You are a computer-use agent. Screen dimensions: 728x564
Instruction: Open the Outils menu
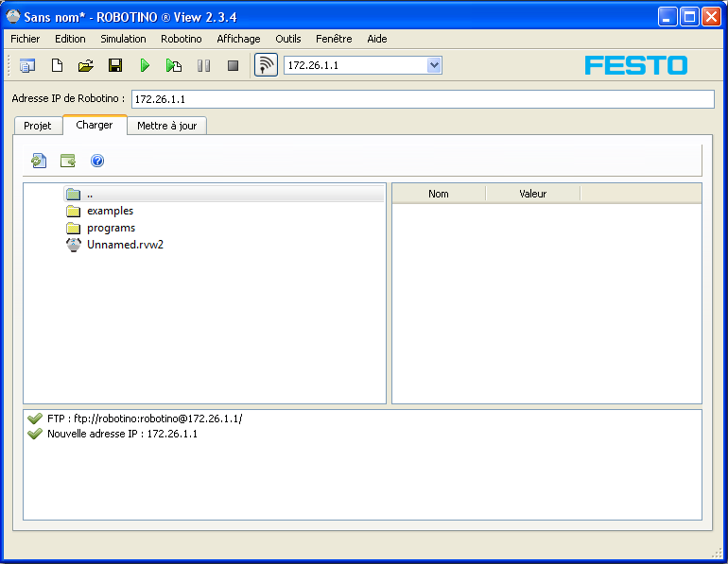(287, 39)
